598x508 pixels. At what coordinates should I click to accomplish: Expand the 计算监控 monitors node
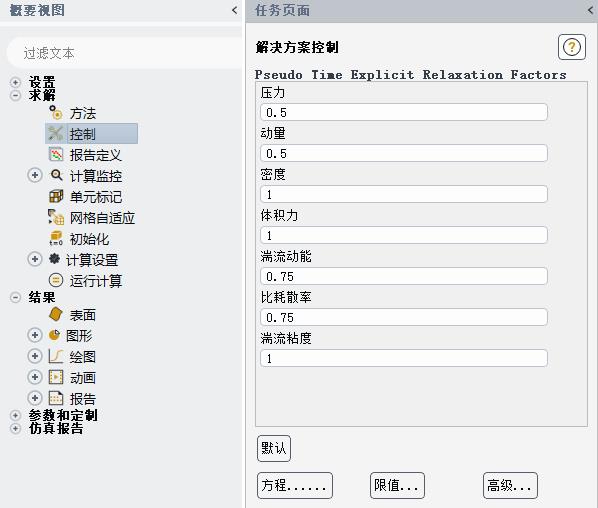tap(35, 175)
